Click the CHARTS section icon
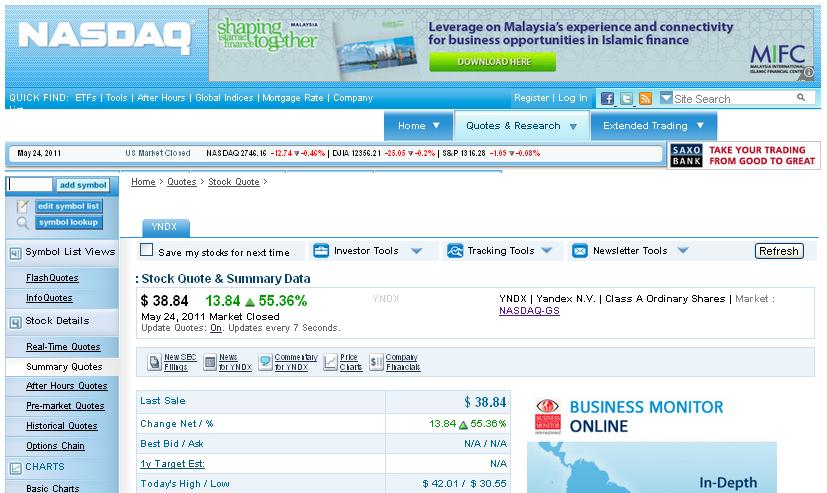Image resolution: width=827 pixels, height=493 pixels. [15, 468]
